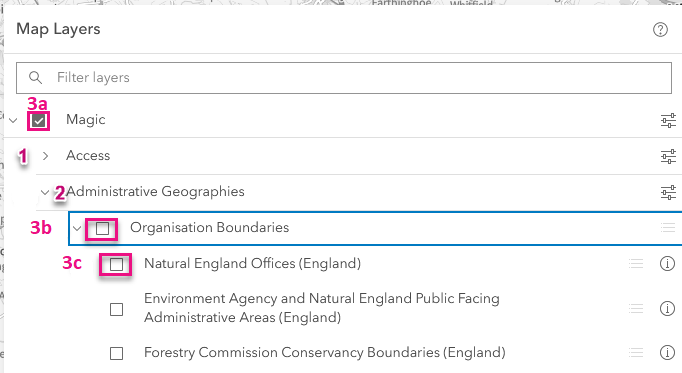The width and height of the screenshot is (682, 373).
Task: Collapse Administrative Geographies chevron
Action: 45,192
